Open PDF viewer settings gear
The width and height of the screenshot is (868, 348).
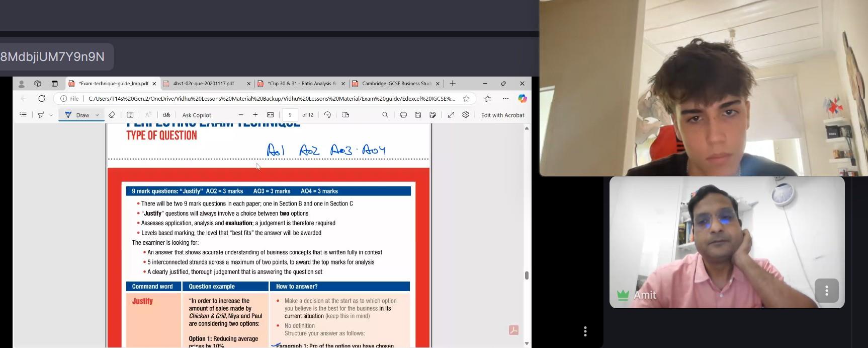coord(466,115)
